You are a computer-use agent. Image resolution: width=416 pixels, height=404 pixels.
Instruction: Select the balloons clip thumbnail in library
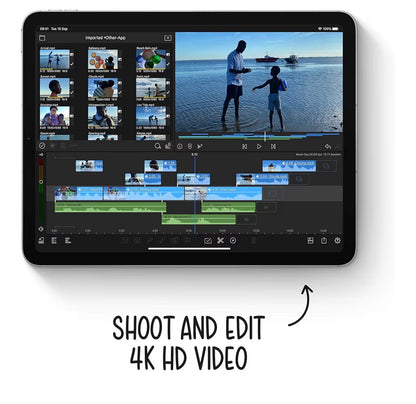point(103,59)
